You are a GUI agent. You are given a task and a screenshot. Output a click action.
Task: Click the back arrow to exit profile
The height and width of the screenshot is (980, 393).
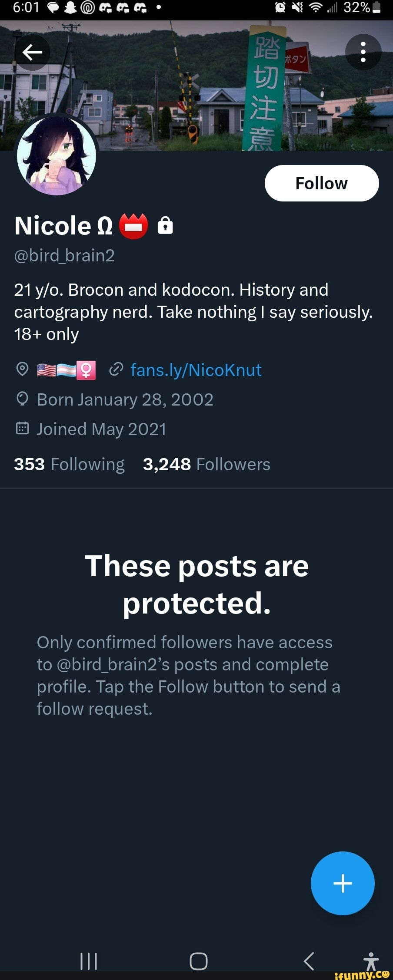click(33, 52)
